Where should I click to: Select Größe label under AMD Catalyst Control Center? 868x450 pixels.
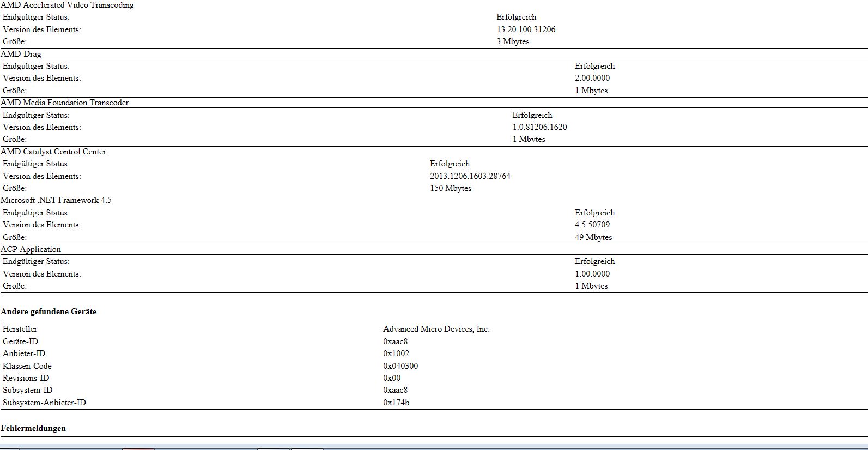[x=14, y=188]
